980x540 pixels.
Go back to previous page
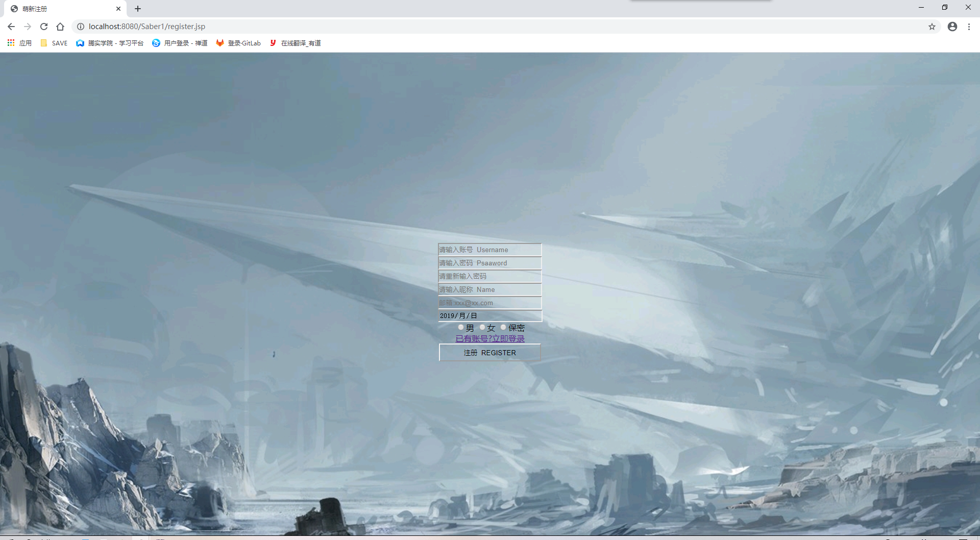point(11,27)
